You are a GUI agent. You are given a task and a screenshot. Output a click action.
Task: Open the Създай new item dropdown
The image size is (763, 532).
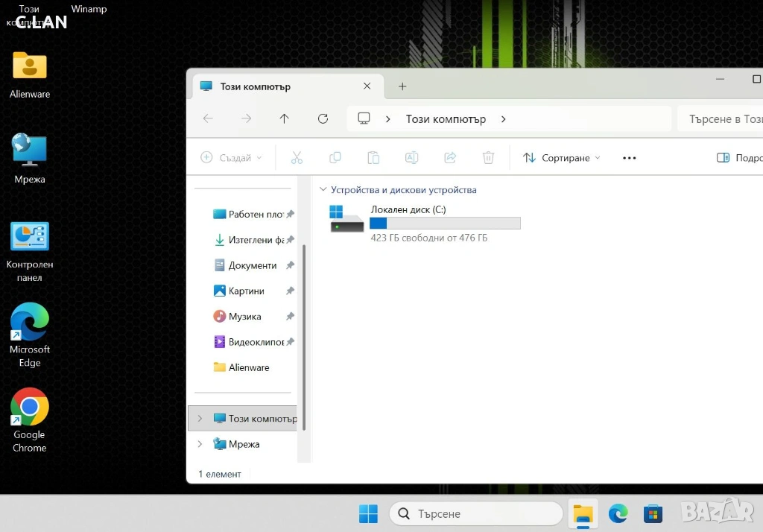click(232, 158)
